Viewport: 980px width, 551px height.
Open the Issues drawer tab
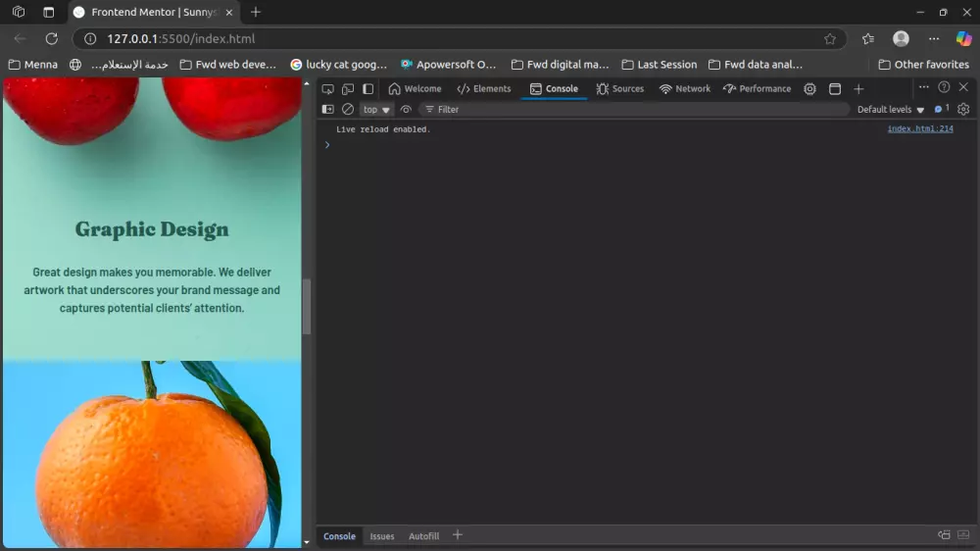pyautogui.click(x=382, y=536)
